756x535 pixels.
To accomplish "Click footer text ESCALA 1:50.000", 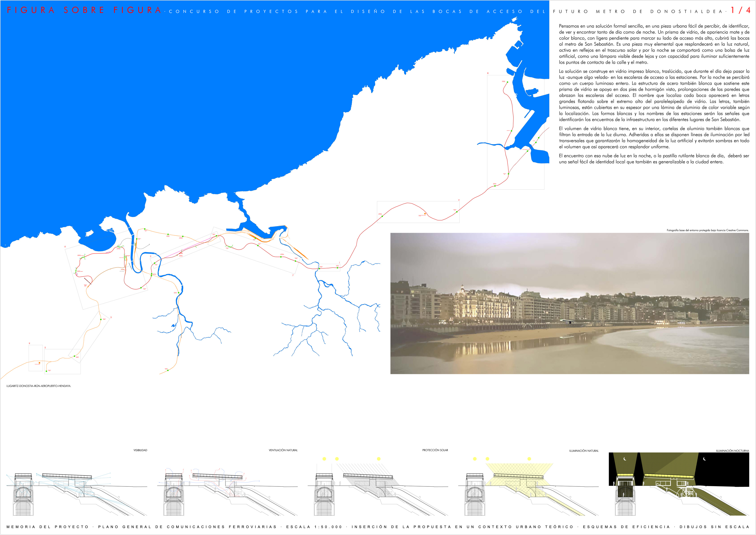I will click(x=314, y=527).
